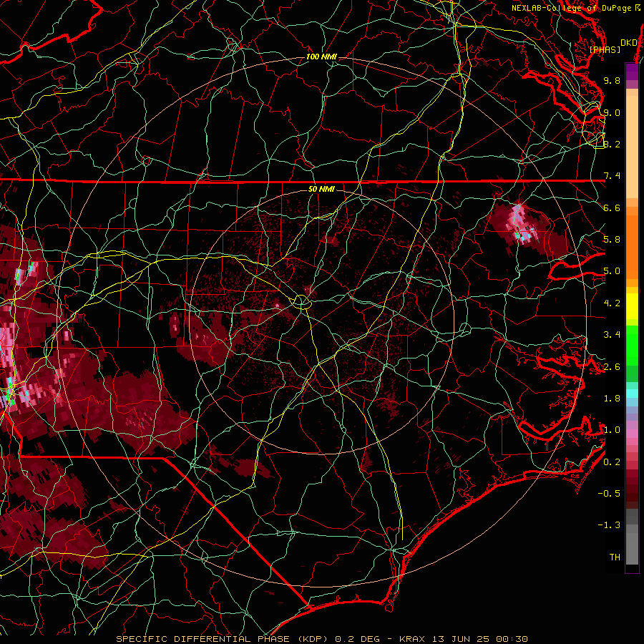Select the 3.4 value on the color scale
This screenshot has height=644, width=644.
(x=612, y=335)
